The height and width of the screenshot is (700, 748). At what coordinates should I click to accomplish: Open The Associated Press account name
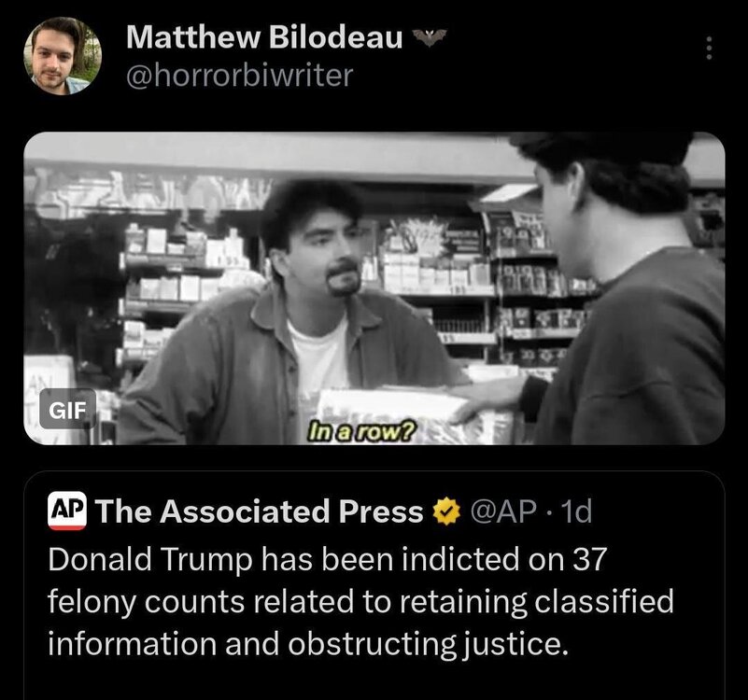coord(259,511)
